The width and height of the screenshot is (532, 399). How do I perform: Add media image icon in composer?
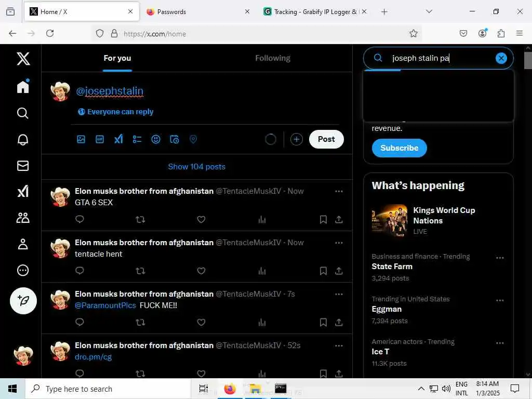81,139
